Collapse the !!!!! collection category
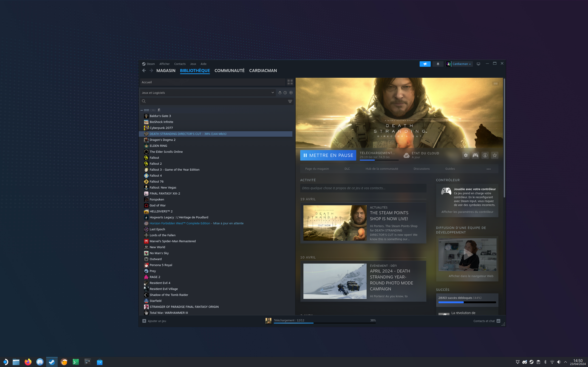The height and width of the screenshot is (367, 588). click(x=142, y=110)
